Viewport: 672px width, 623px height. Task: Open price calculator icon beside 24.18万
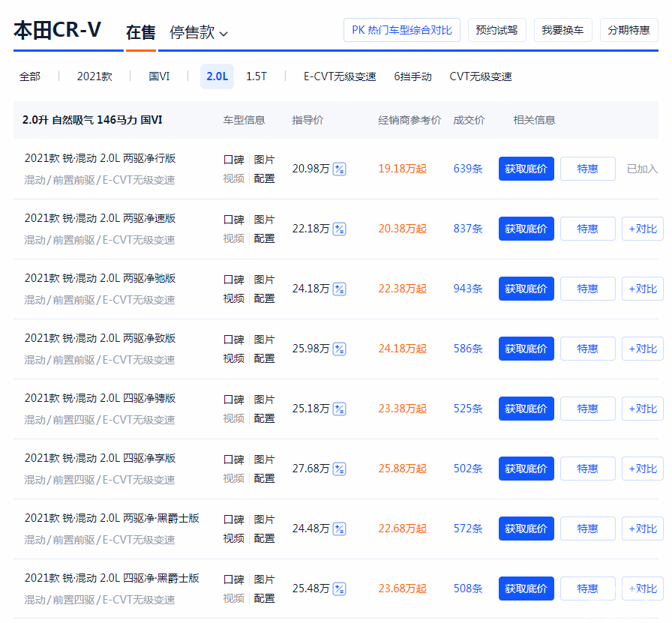339,289
